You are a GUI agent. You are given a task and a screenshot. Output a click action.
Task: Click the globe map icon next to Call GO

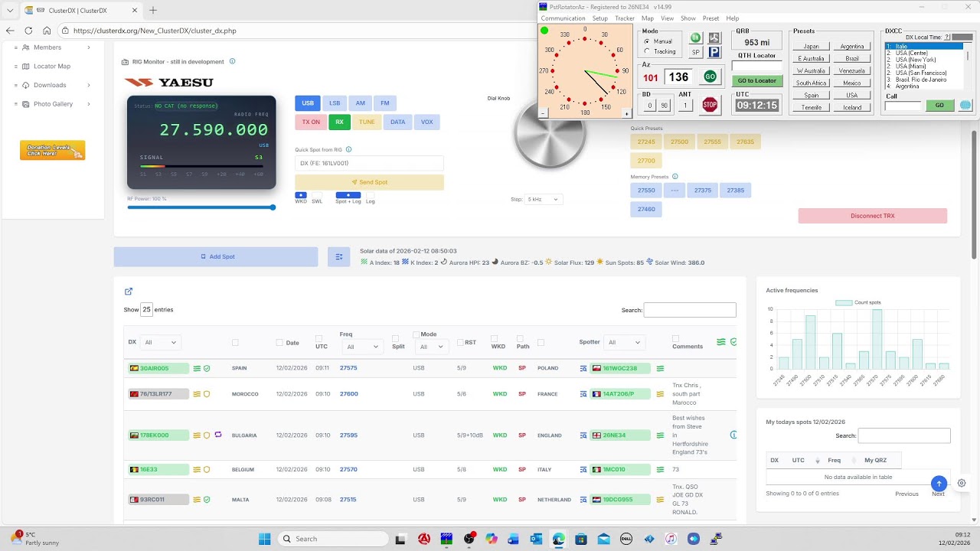[965, 105]
